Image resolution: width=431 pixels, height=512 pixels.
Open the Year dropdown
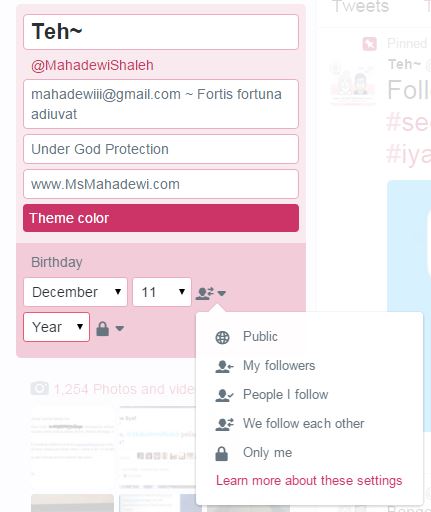click(x=56, y=327)
